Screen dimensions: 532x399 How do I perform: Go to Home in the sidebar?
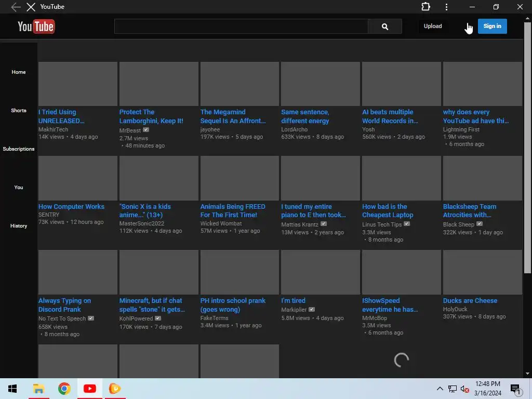(x=19, y=72)
